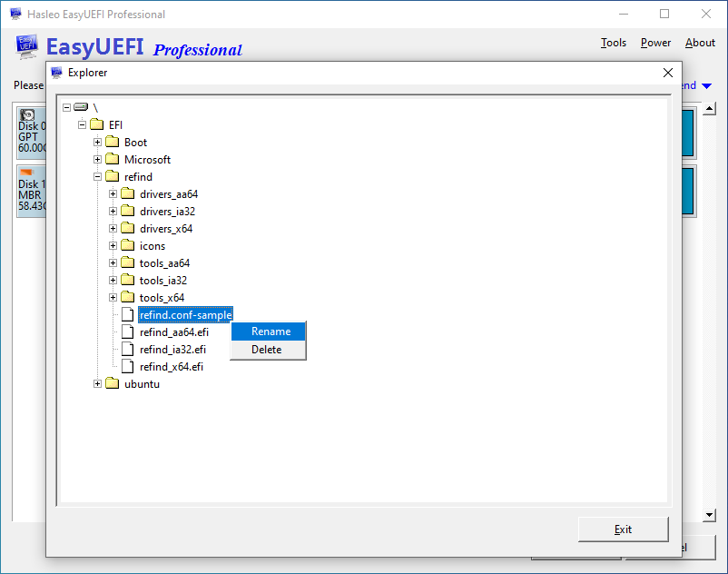Click the drivers_aa64 folder icon
Screen dimensions: 728x574
click(x=128, y=193)
